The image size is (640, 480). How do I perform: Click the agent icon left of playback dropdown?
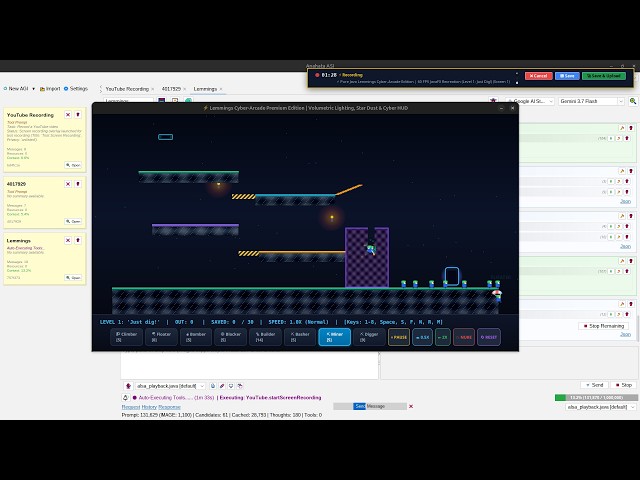128,386
